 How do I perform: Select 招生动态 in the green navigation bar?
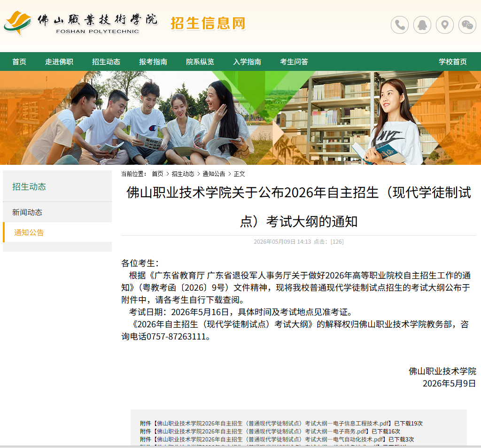click(106, 62)
